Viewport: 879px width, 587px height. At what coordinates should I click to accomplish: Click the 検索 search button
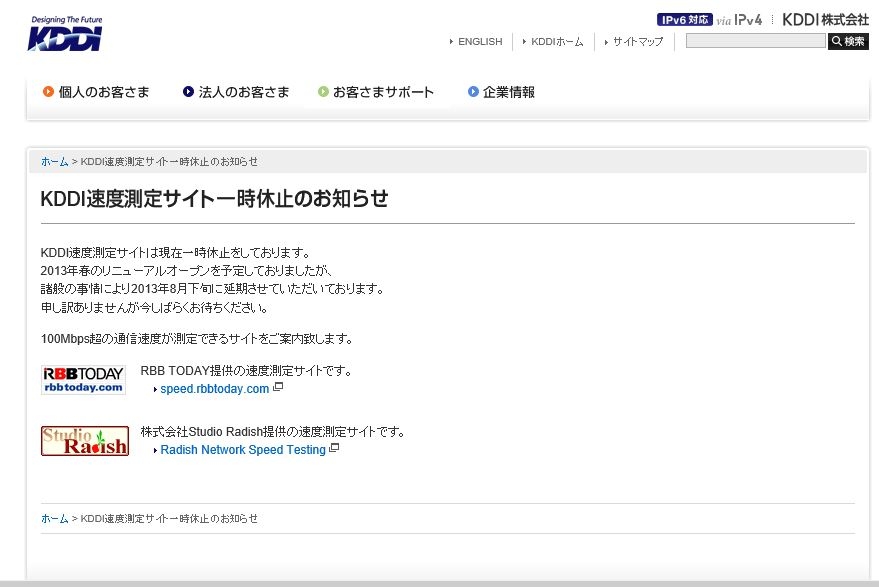coord(848,41)
